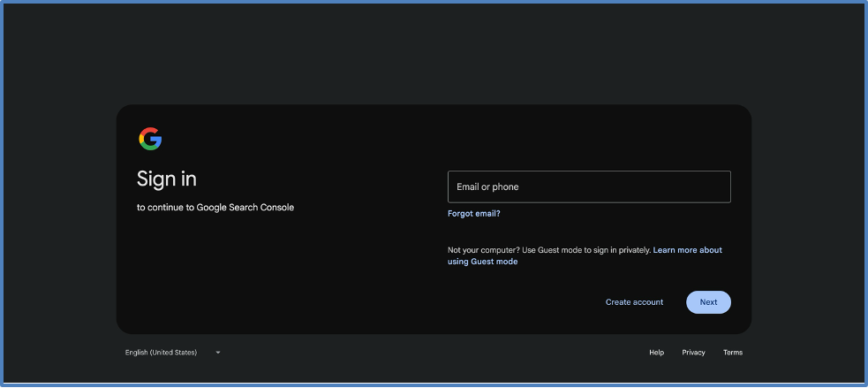Click the "Sign in" heading
The image size is (868, 388).
[x=167, y=179]
